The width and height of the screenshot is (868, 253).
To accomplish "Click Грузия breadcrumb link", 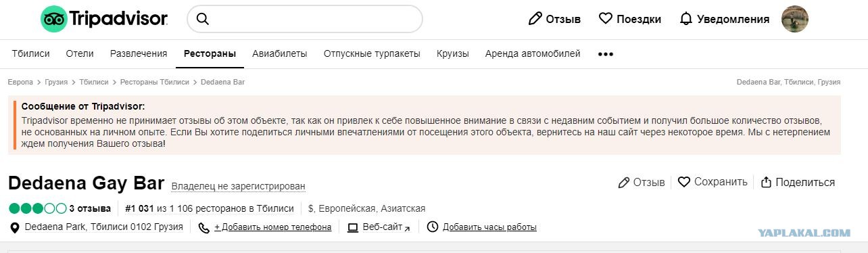I will click(56, 82).
